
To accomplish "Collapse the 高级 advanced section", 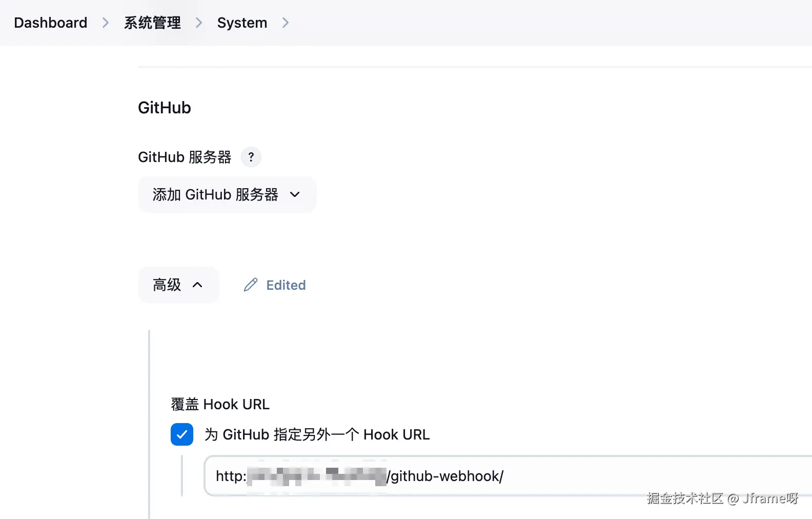I will click(178, 285).
